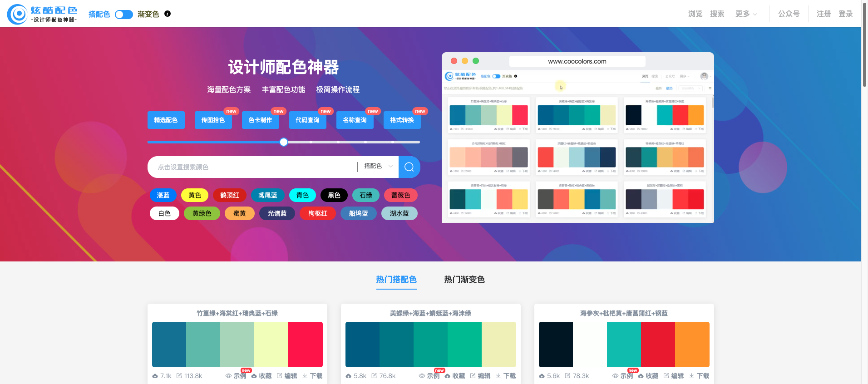Click the 注册 link

(x=824, y=14)
